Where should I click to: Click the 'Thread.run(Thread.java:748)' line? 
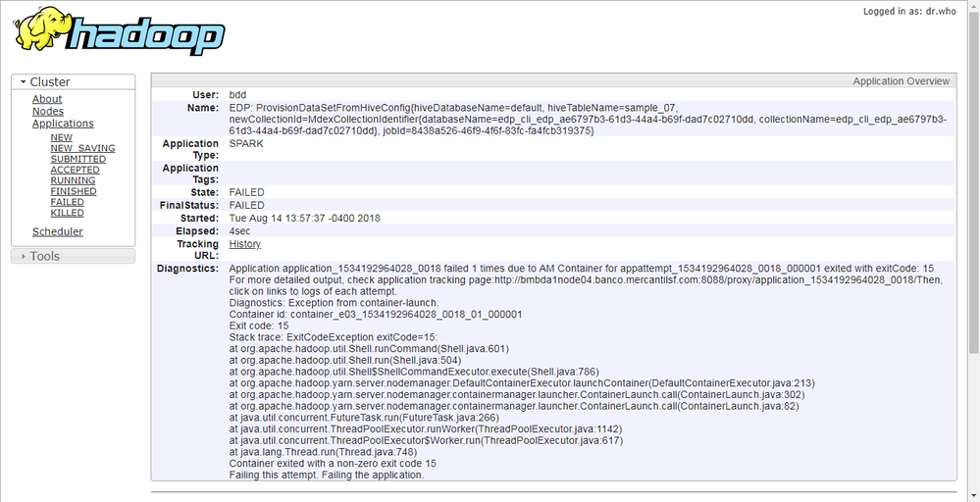click(323, 452)
